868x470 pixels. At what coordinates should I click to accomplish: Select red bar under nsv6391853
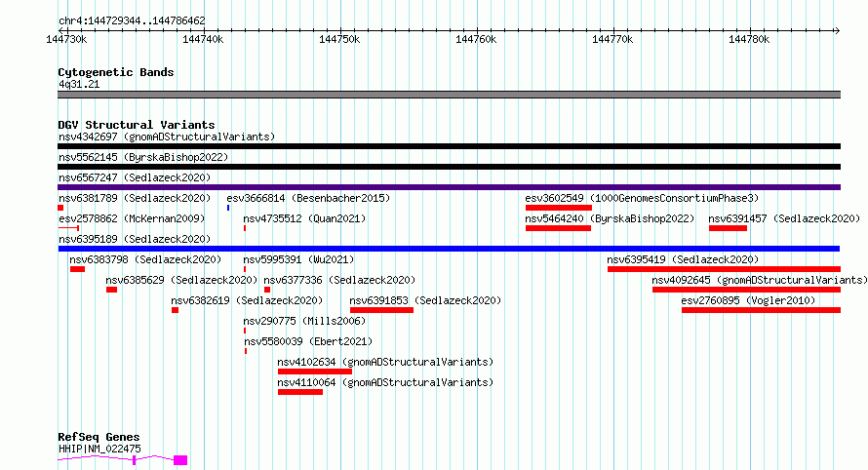point(382,310)
